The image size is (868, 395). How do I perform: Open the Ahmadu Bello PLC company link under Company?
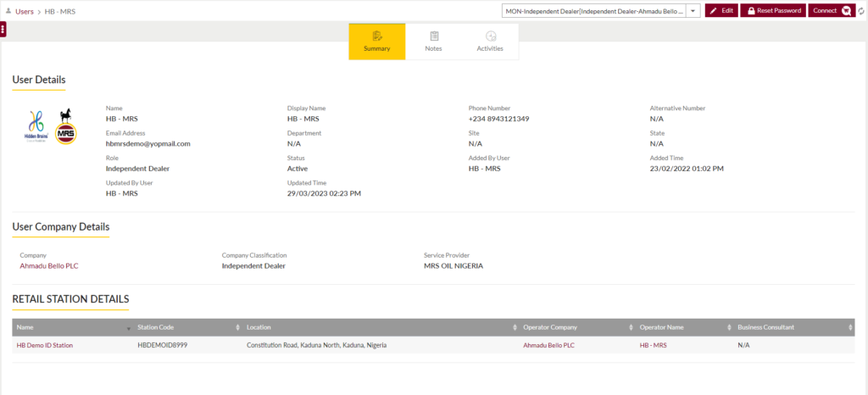(49, 265)
